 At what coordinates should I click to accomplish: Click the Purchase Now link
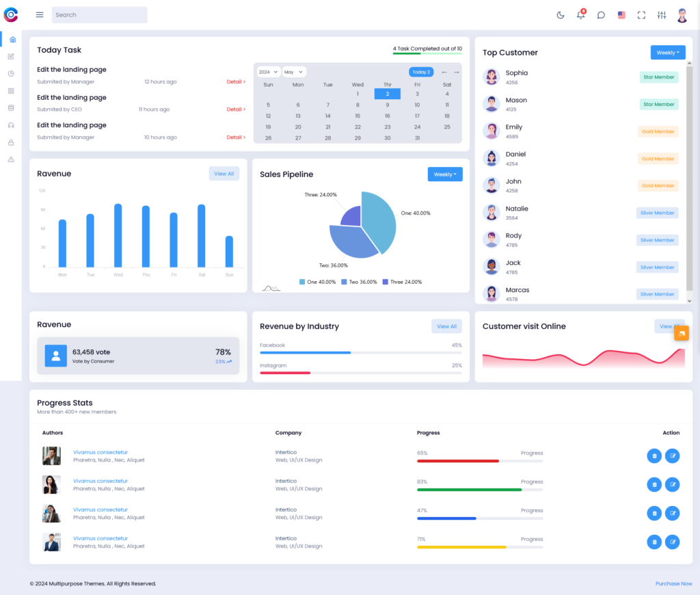coord(673,583)
